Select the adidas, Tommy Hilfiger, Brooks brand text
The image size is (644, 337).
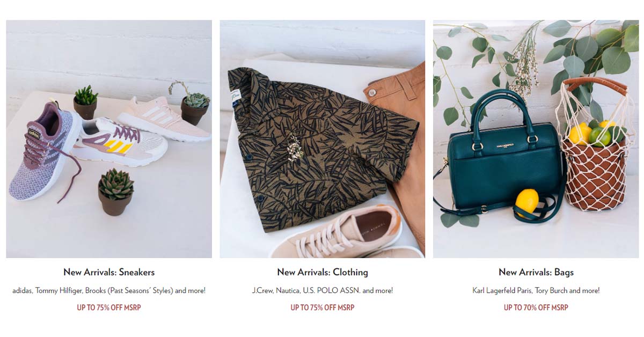109,291
